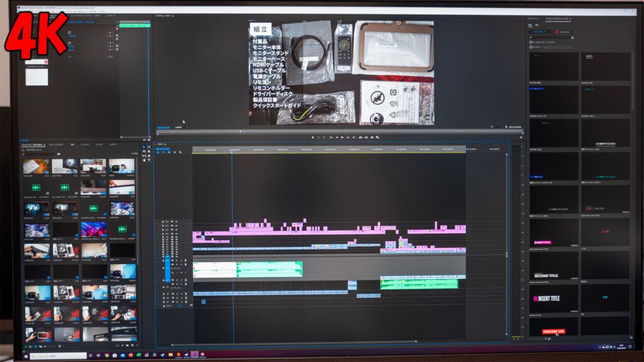Screen dimensions: 644x362
Task: Open the Program Monitor wrench settings menu
Action: click(x=506, y=127)
